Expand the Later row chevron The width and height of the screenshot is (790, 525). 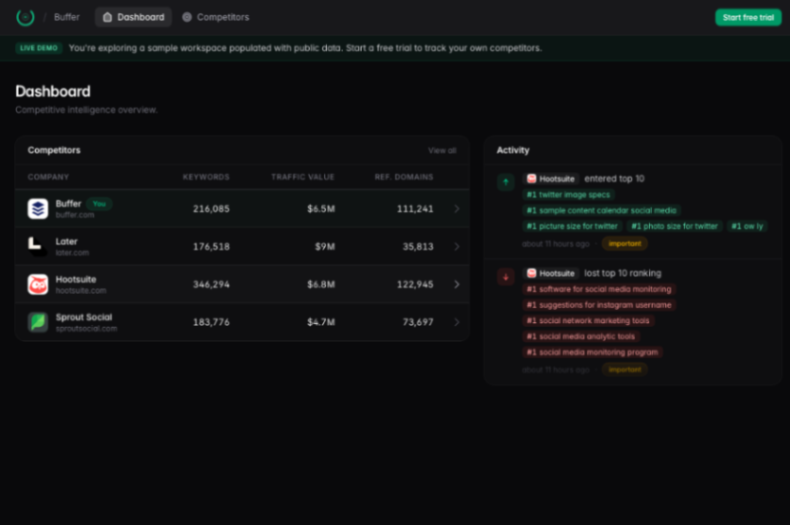pyautogui.click(x=456, y=246)
